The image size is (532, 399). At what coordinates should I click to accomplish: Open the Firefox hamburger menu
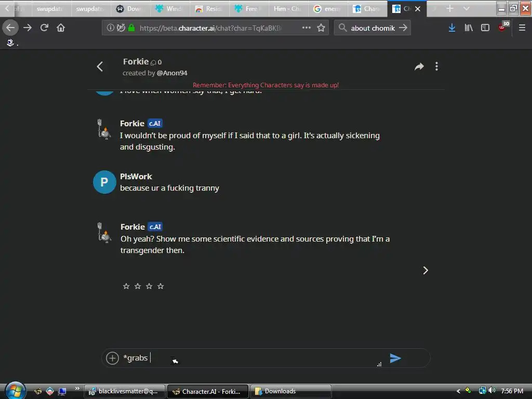coord(522,28)
